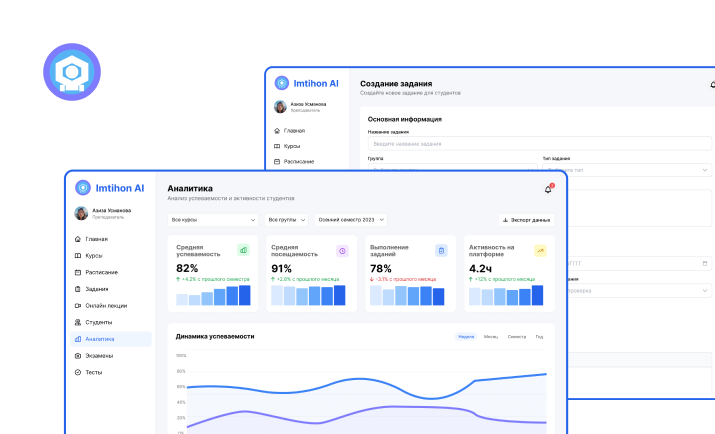Switch chart period to Неделя
Screen dimensions: 715x434
click(x=466, y=337)
